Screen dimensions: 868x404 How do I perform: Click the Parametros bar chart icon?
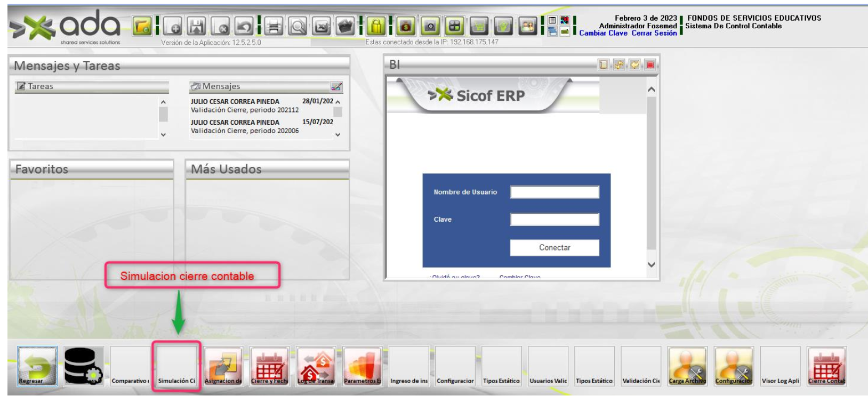tap(362, 366)
